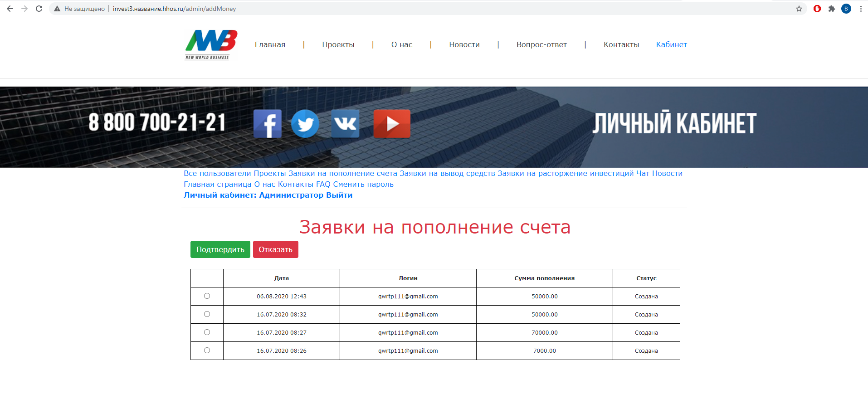This screenshot has width=868, height=409.
Task: Open the Новости item in top navigation
Action: pyautogui.click(x=464, y=44)
